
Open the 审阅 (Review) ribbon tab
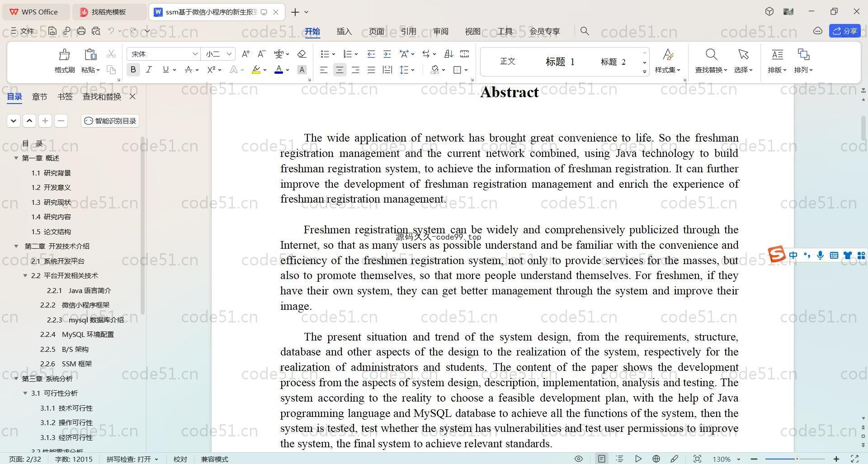coord(440,31)
